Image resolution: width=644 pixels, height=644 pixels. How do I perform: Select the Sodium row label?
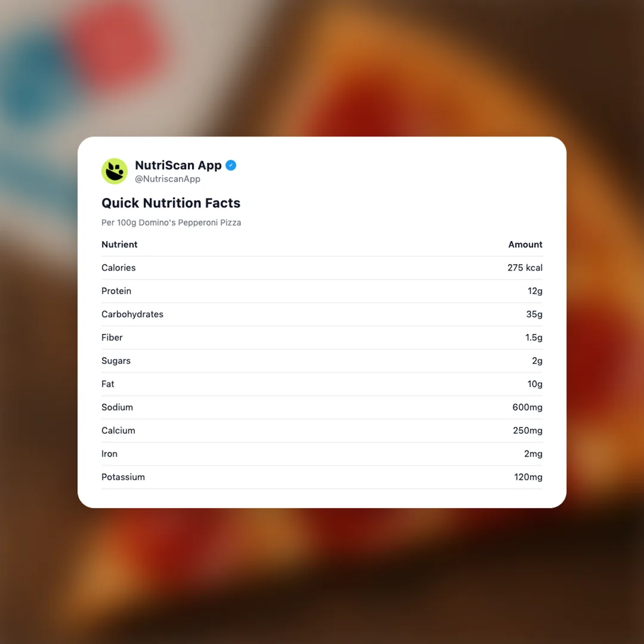click(x=117, y=407)
